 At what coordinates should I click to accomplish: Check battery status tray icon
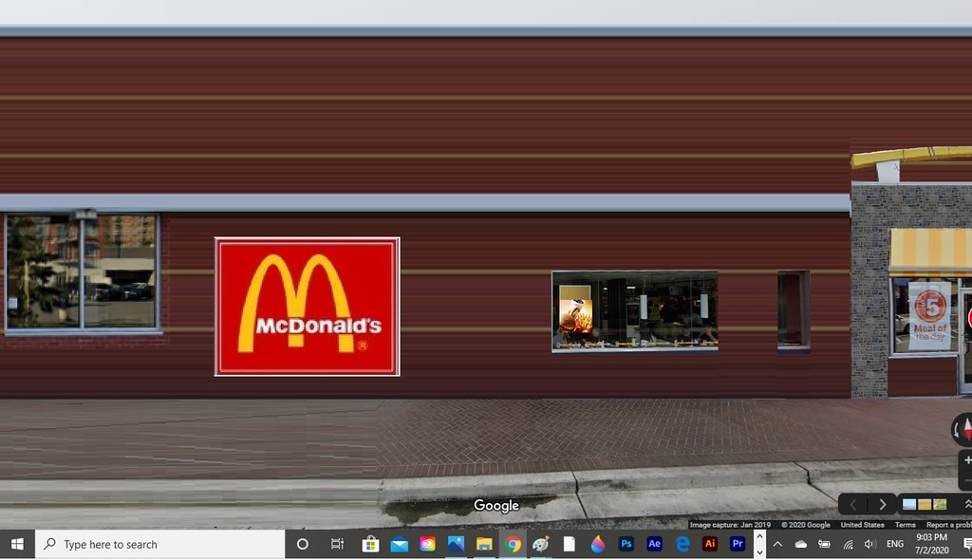[x=825, y=544]
